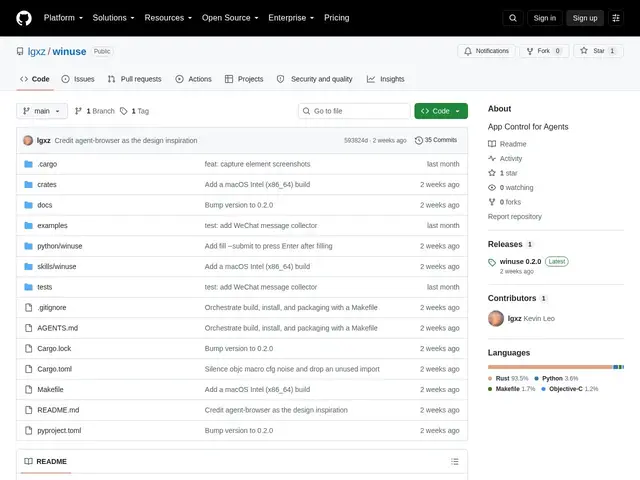
Task: Open the 0 forks link
Action: pos(504,202)
